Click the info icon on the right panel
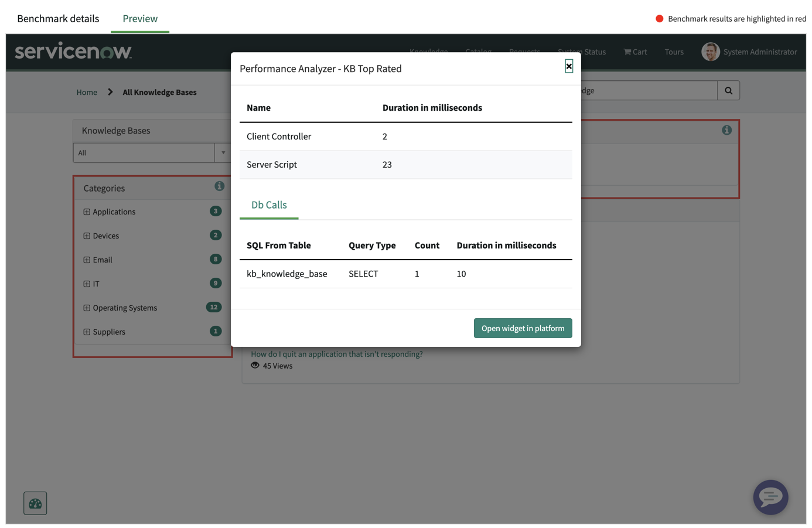 (x=726, y=130)
